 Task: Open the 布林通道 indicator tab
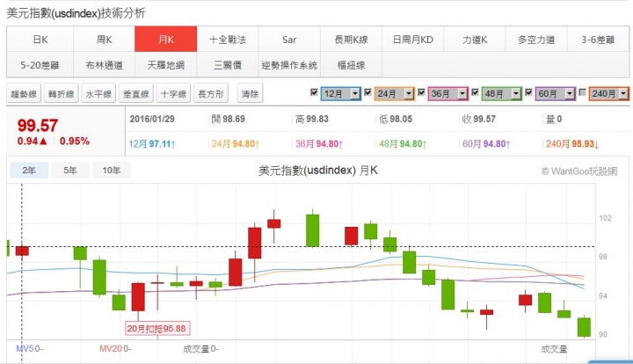pos(104,64)
